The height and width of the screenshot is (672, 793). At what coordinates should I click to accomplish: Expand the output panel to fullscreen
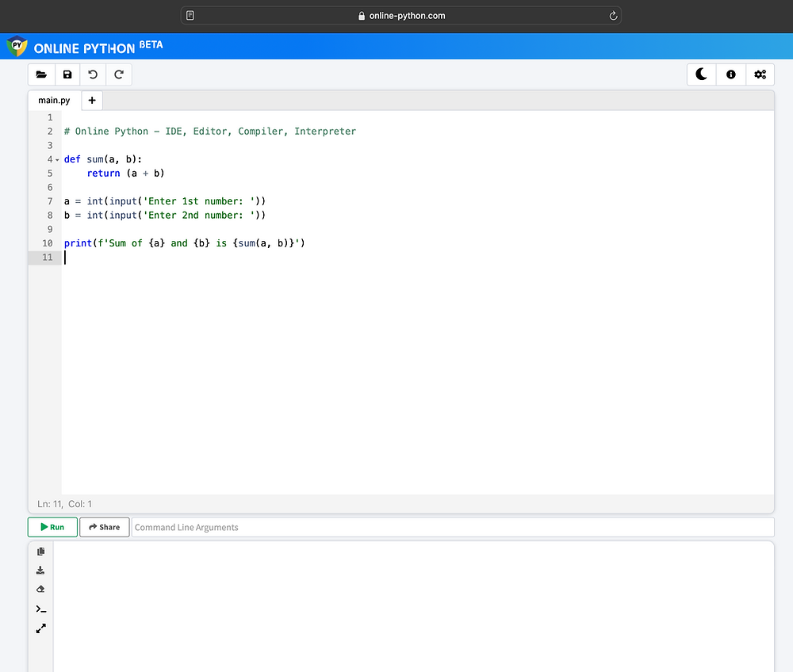[x=41, y=628]
